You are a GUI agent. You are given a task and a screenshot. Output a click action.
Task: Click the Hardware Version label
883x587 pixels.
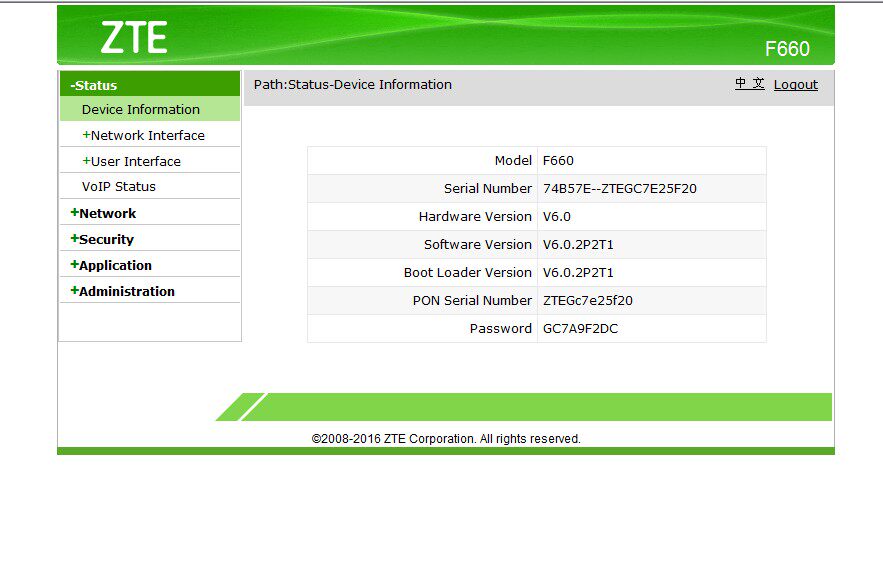475,216
